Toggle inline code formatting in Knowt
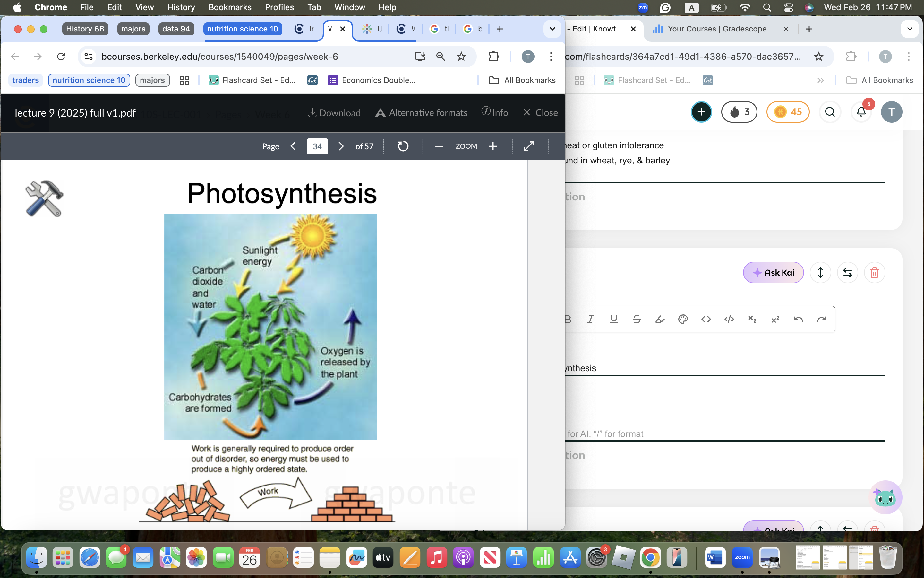Viewport: 924px width, 578px height. (706, 319)
